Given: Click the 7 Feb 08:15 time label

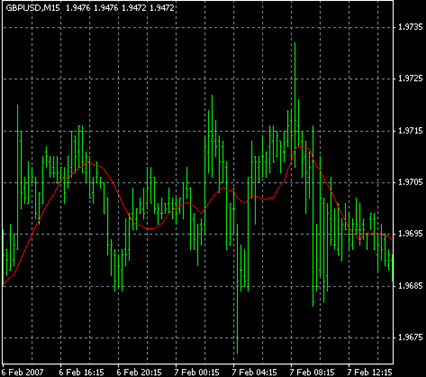Looking at the screenshot, I should point(312,372).
